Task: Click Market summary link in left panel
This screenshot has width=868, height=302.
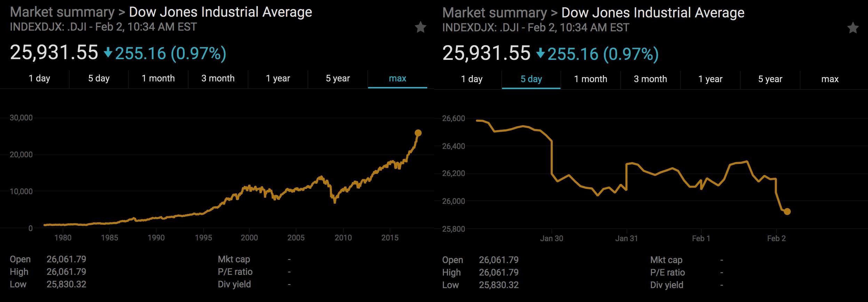Action: tap(62, 12)
